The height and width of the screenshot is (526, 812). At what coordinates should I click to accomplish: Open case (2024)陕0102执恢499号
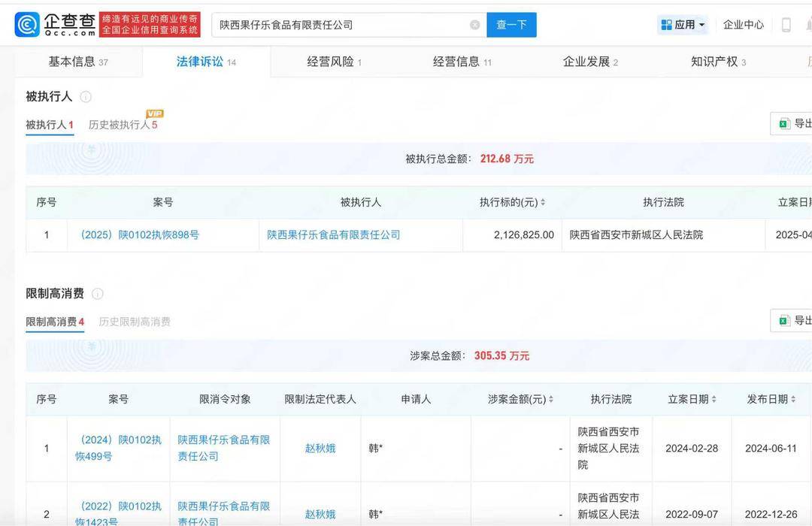(119, 448)
